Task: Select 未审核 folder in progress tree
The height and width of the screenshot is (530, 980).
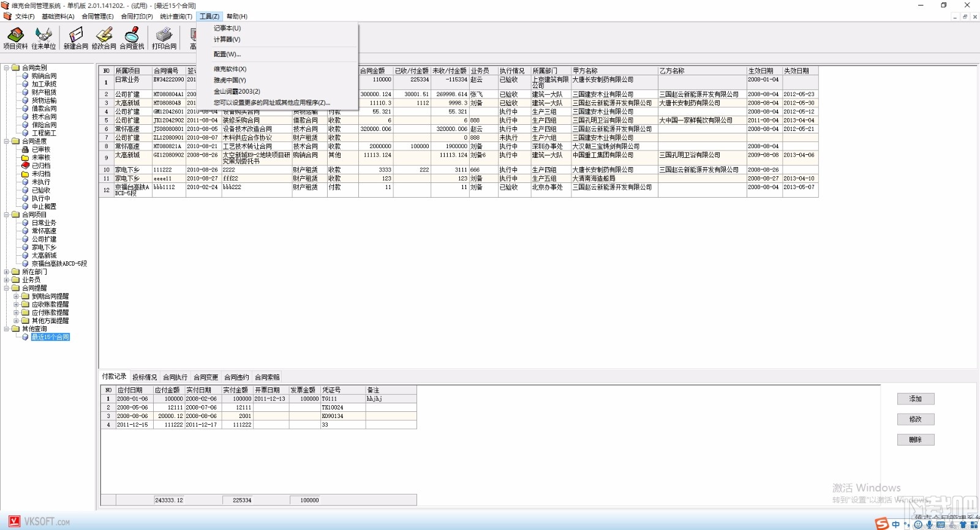Action: (41, 158)
